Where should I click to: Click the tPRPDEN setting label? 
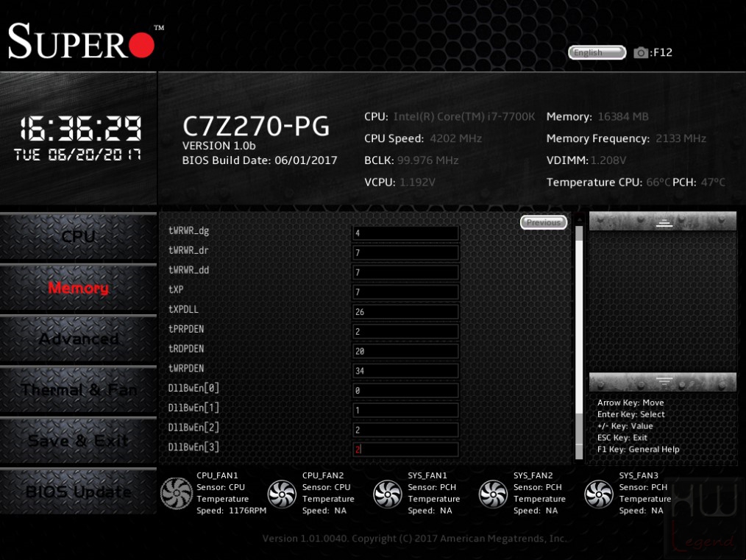point(186,329)
